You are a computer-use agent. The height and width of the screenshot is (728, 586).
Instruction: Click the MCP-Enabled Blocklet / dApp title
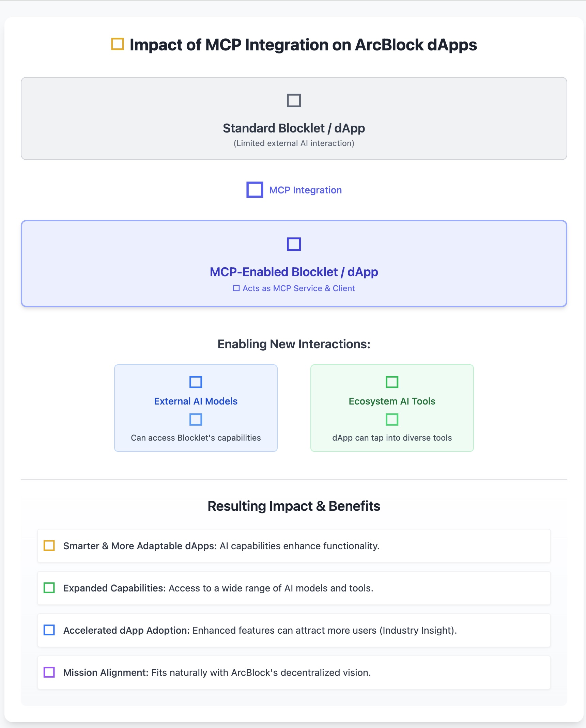(x=294, y=272)
